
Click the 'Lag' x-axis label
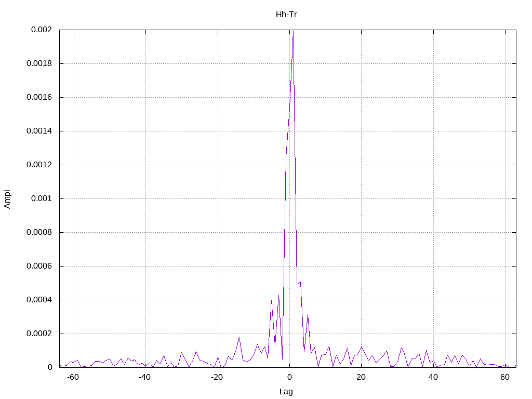point(286,392)
